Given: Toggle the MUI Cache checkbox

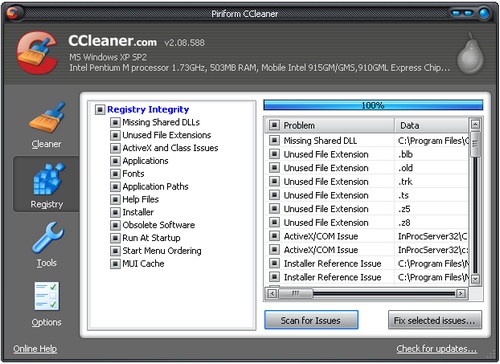Looking at the screenshot, I should tap(115, 264).
